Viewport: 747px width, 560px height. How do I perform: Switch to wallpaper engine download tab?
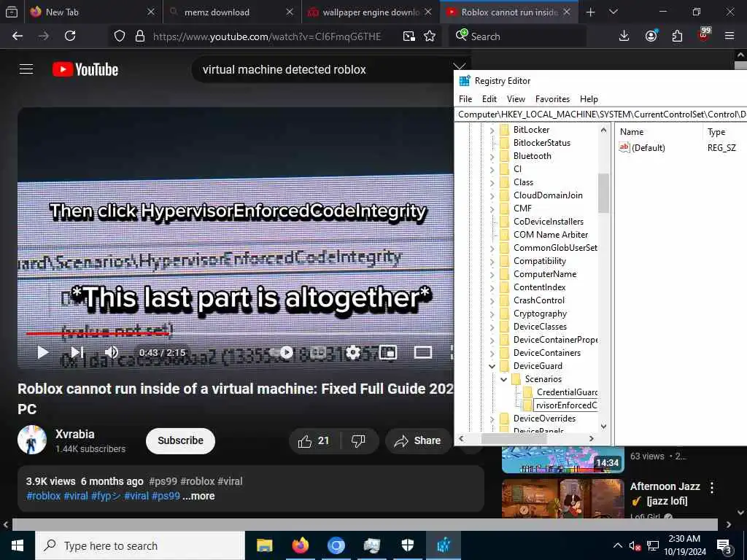pyautogui.click(x=371, y=12)
